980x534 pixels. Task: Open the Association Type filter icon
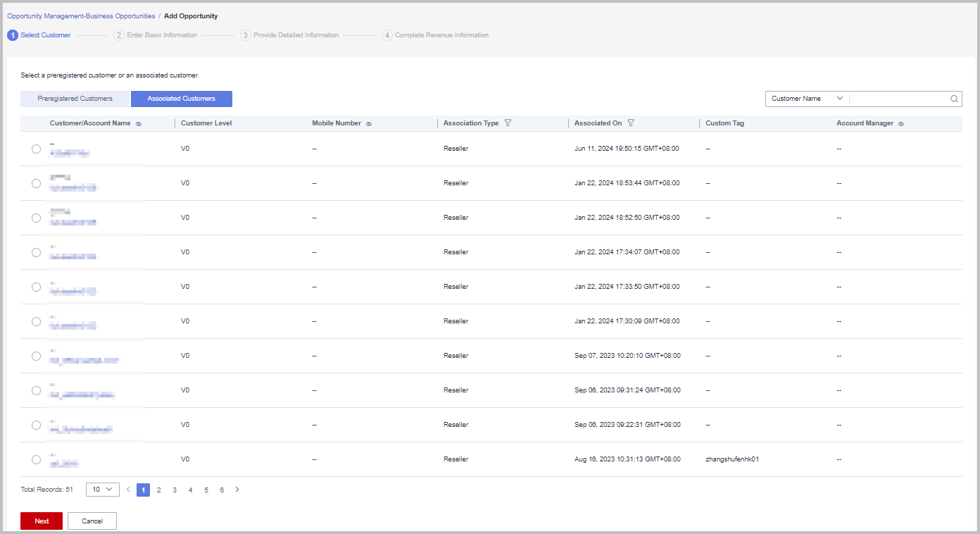(x=508, y=123)
